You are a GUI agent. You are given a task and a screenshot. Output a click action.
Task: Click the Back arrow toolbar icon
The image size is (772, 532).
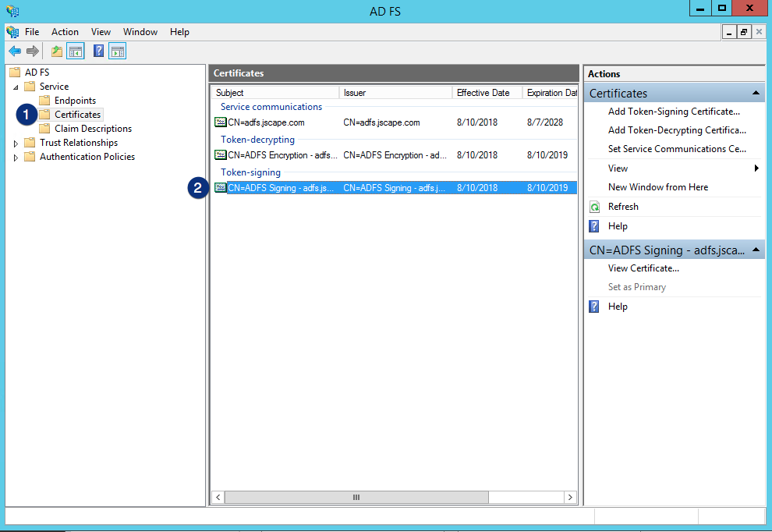click(15, 51)
